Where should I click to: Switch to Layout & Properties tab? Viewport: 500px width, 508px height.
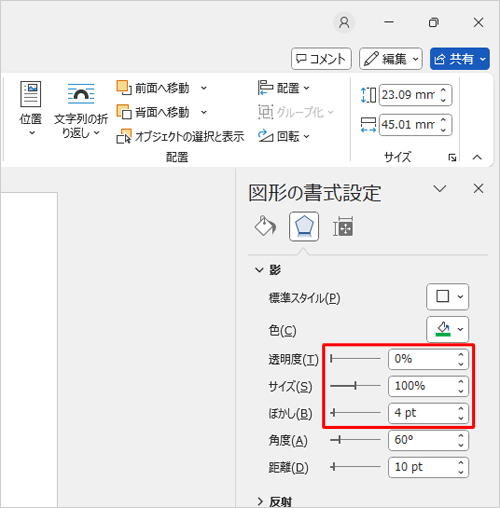(x=343, y=226)
